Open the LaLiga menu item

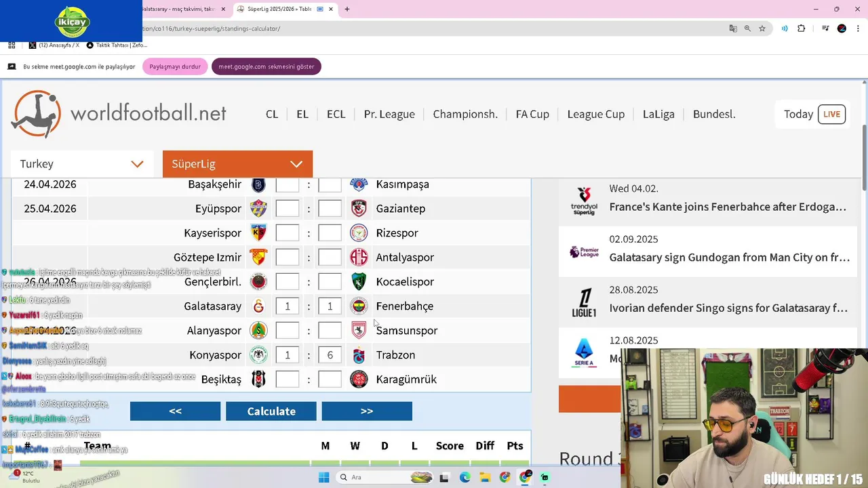pos(658,114)
